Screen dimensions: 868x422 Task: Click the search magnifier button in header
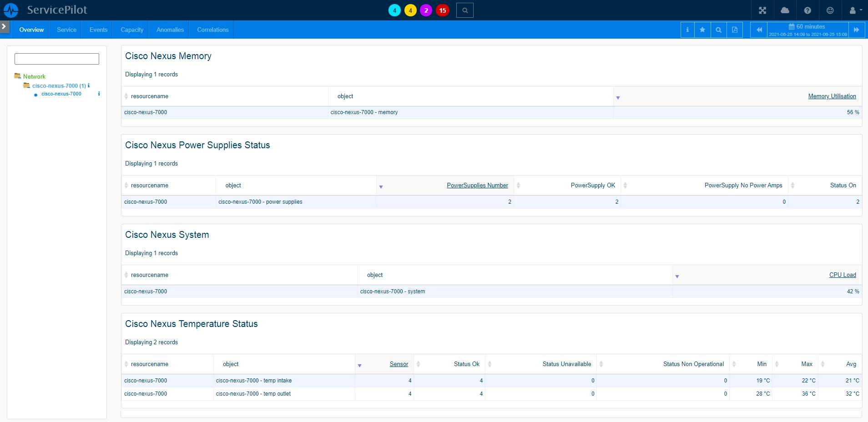(x=465, y=10)
